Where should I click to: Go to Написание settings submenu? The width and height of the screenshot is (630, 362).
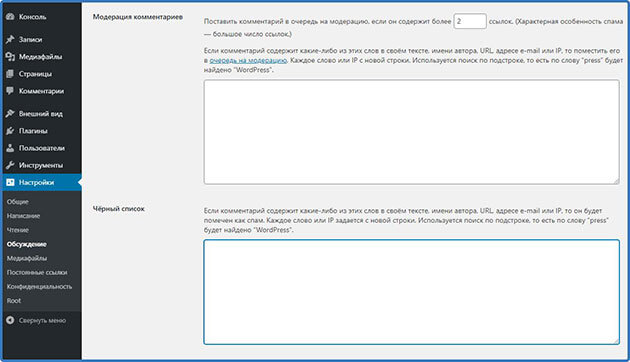[x=23, y=216]
